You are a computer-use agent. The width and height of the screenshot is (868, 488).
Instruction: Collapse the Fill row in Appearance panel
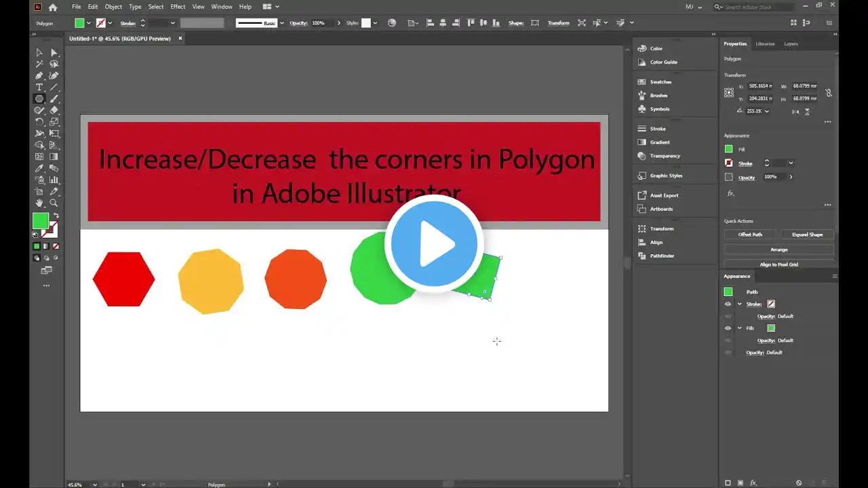740,328
